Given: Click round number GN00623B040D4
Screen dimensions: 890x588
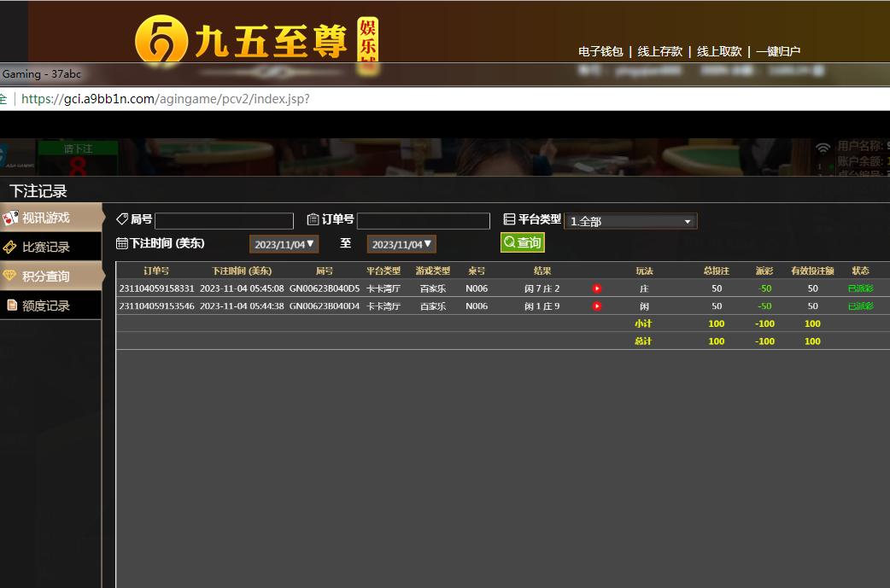Looking at the screenshot, I should tap(325, 306).
